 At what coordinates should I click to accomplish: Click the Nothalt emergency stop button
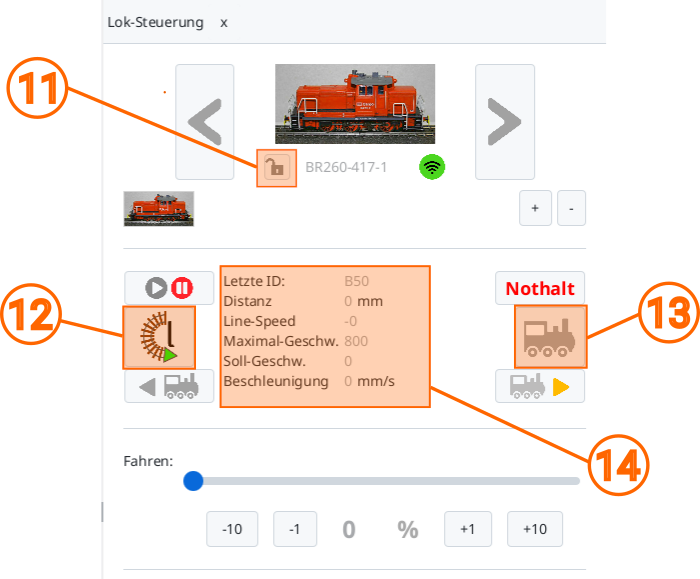540,288
